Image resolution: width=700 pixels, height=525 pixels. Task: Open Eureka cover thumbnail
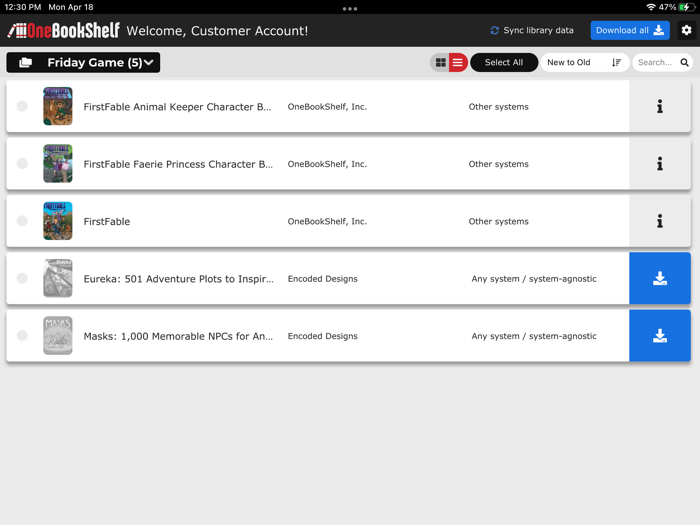(58, 278)
